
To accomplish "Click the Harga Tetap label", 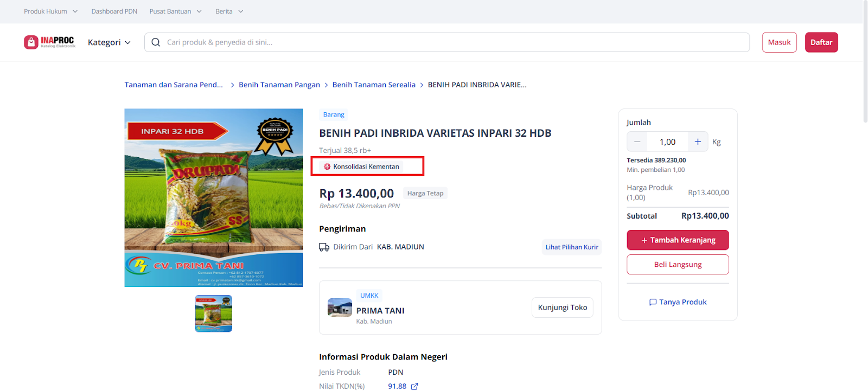I will pos(425,193).
